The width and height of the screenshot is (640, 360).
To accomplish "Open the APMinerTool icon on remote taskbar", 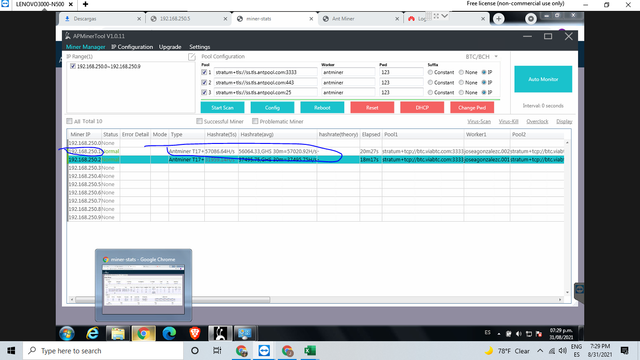I will click(x=220, y=333).
